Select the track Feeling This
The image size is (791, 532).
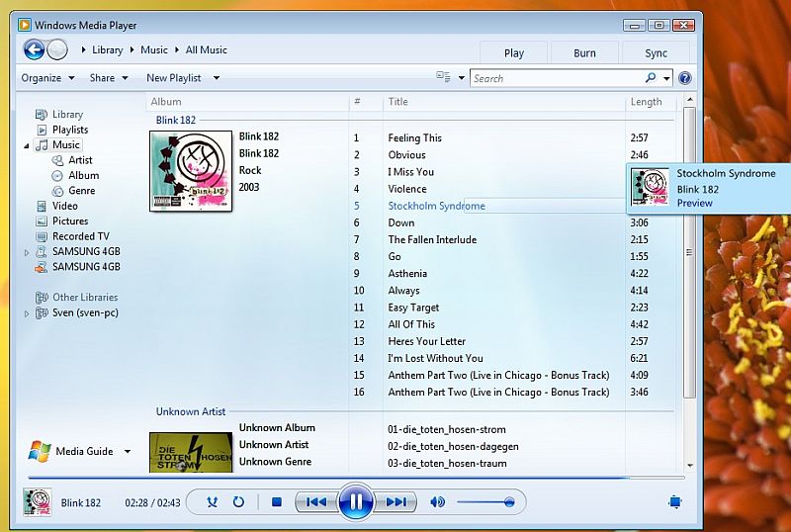click(414, 137)
